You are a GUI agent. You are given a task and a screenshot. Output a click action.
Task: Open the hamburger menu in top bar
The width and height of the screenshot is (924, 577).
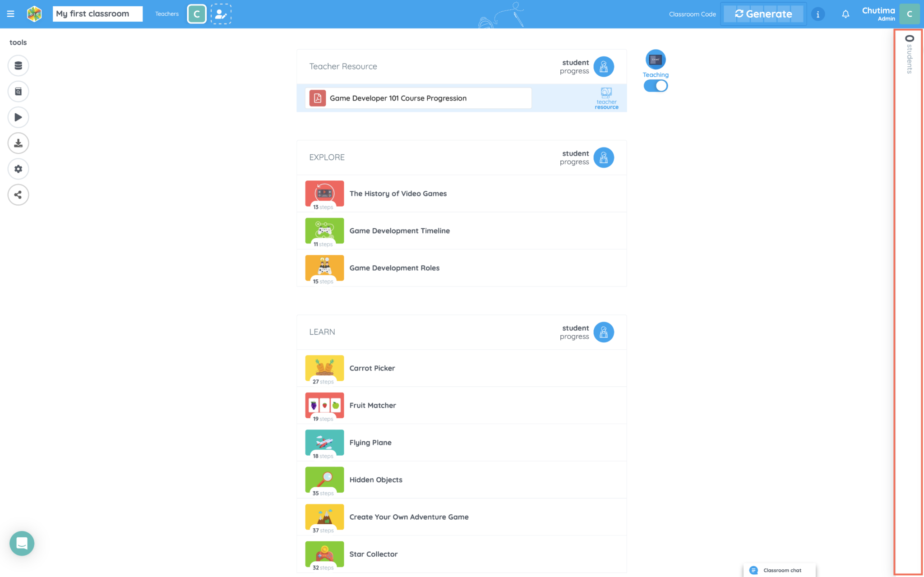pyautogui.click(x=11, y=14)
